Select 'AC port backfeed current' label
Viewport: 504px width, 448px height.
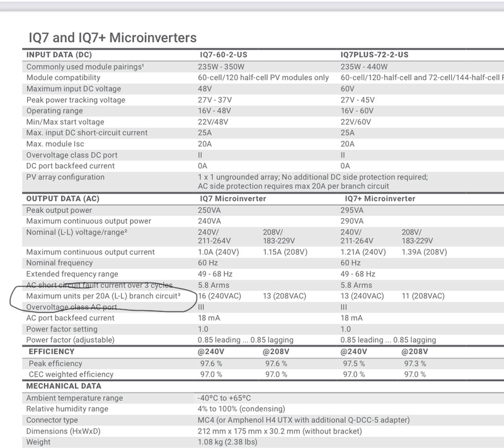click(71, 318)
